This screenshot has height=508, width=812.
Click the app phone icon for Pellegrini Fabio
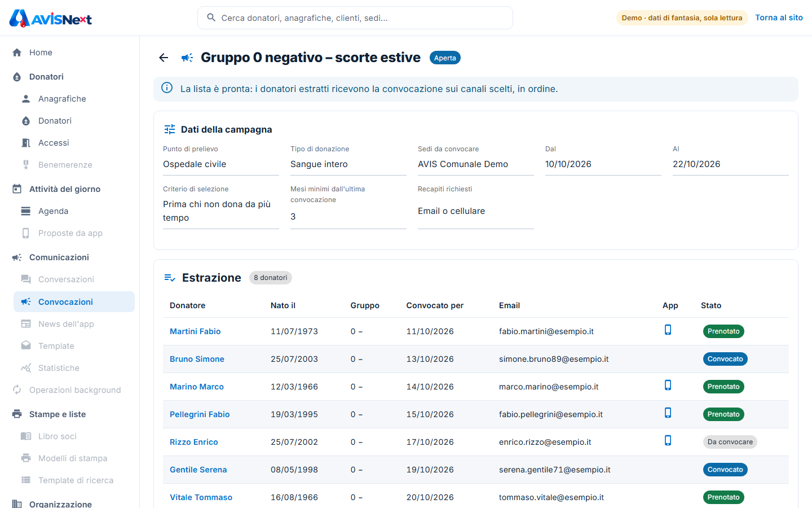tap(668, 413)
